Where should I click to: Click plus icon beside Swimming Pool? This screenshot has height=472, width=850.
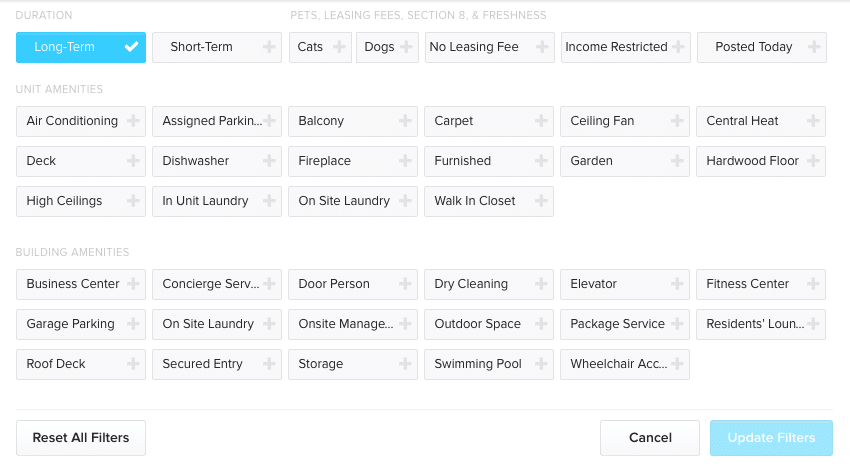pos(541,364)
